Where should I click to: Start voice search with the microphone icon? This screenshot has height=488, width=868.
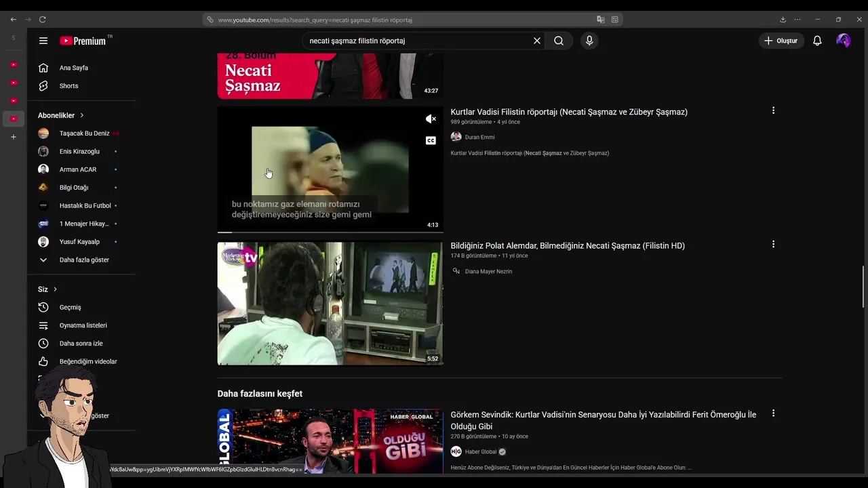[x=589, y=41]
